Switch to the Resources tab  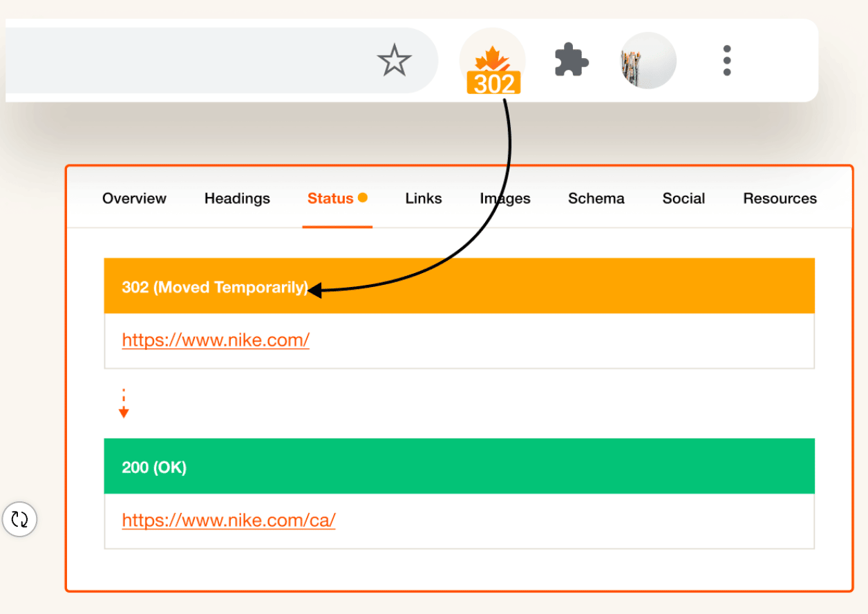click(x=780, y=198)
